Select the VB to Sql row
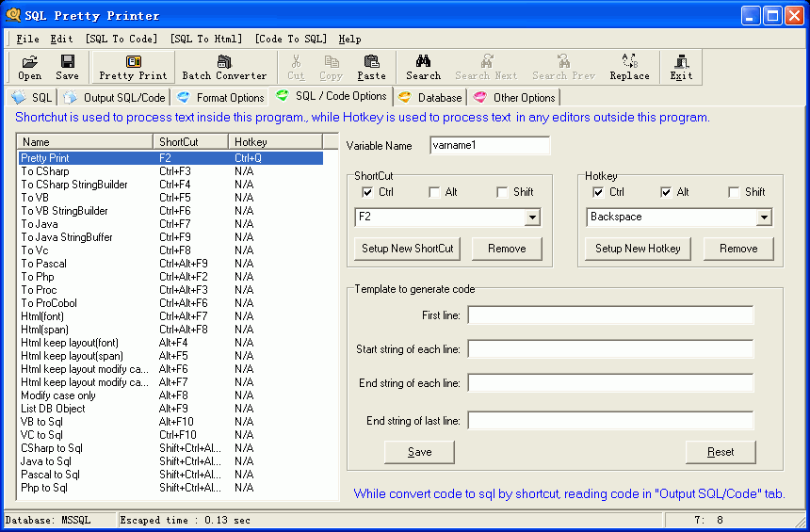Image resolution: width=810 pixels, height=532 pixels. [x=170, y=422]
